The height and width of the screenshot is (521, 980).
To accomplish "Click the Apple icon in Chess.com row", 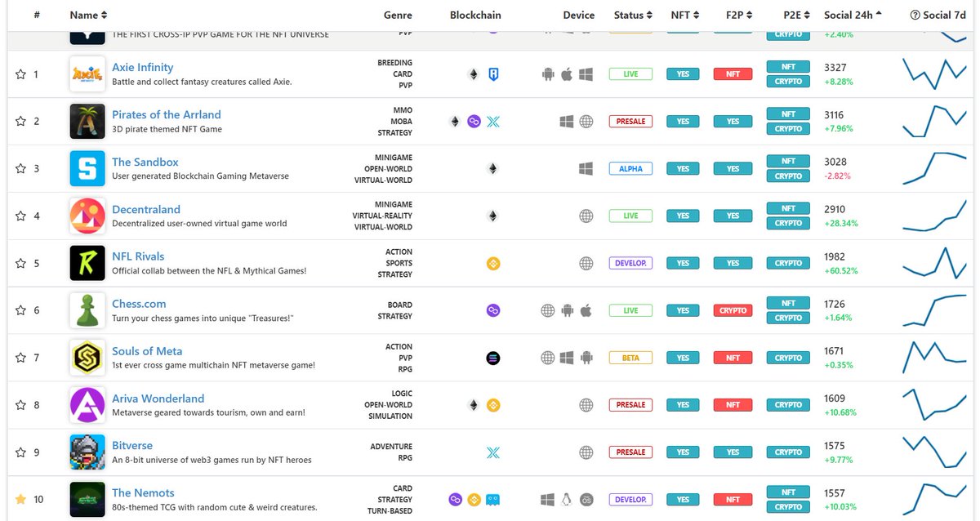I will (586, 310).
